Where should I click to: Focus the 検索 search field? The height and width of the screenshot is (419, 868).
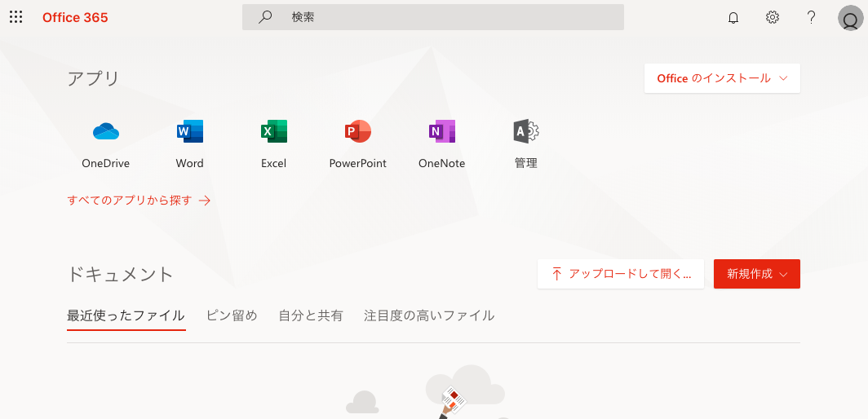pyautogui.click(x=433, y=17)
